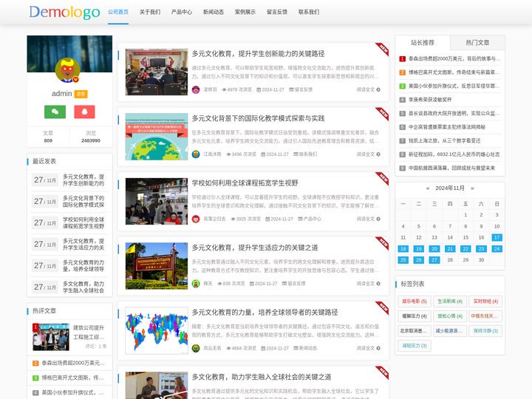Click the 实时财经 (4) tag
Screen dimensions: 532x399
[485, 301]
